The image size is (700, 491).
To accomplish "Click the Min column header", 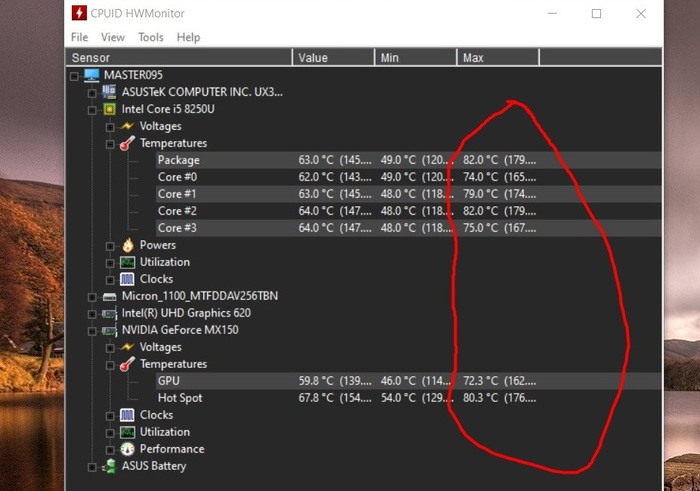I will (x=416, y=58).
